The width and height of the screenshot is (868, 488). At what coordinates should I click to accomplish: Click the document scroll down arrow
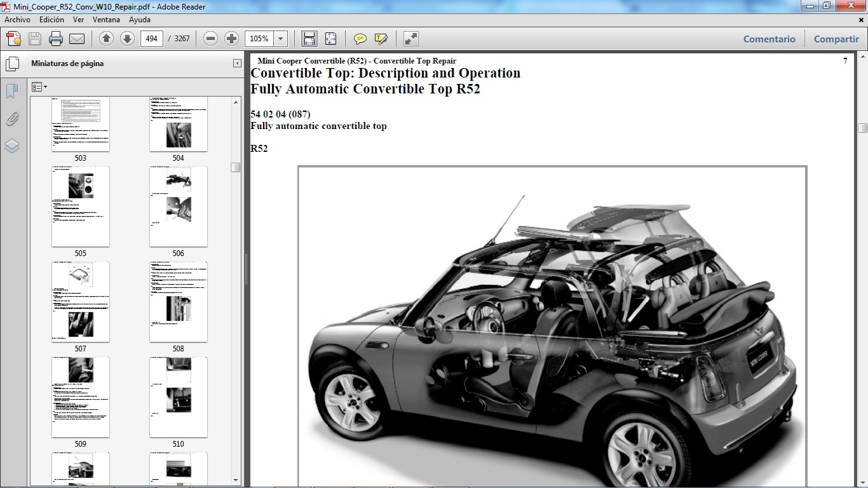[x=862, y=482]
